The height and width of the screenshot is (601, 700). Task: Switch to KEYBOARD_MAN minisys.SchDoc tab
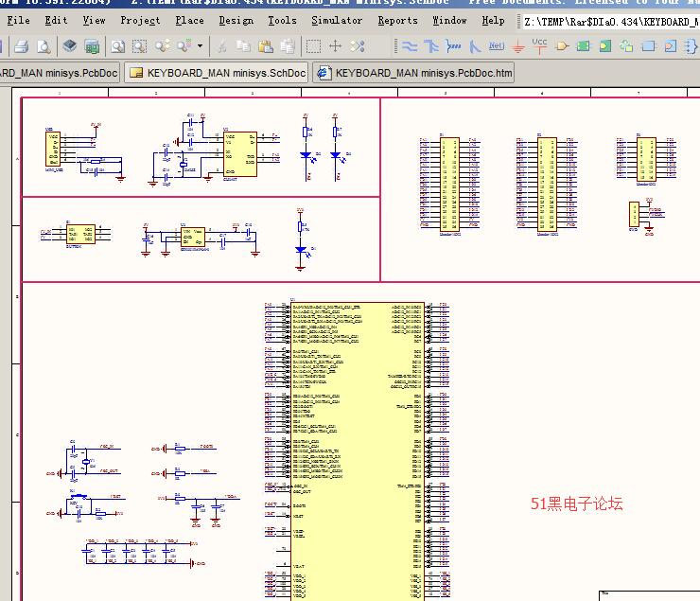point(217,73)
